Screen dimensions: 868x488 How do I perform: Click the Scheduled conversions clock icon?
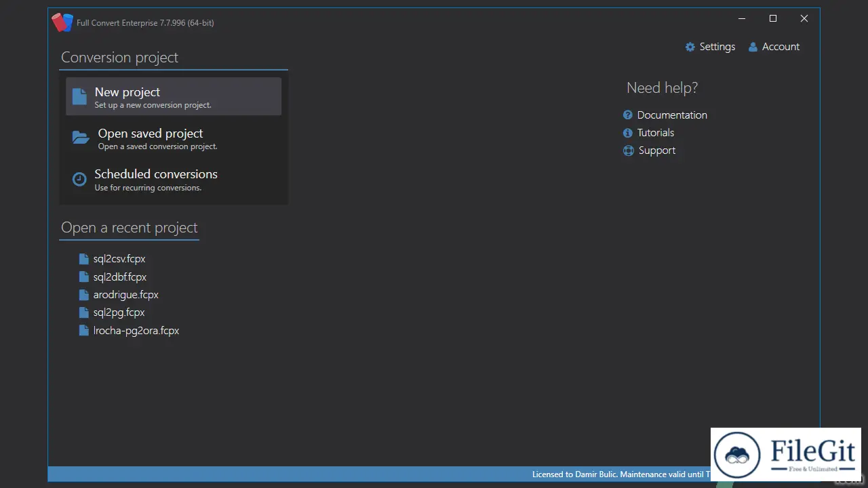pyautogui.click(x=79, y=179)
